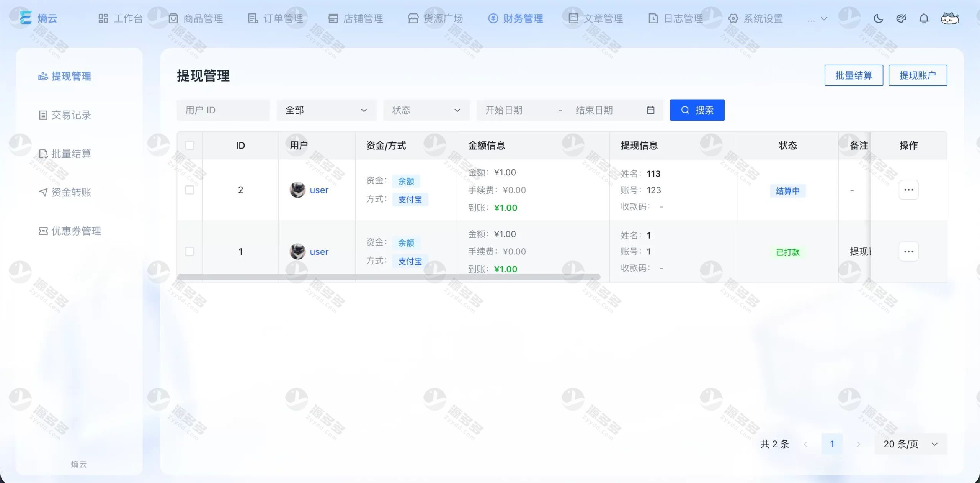The width and height of the screenshot is (980, 483).
Task: Click the 金额信息 column header
Action: tap(486, 146)
